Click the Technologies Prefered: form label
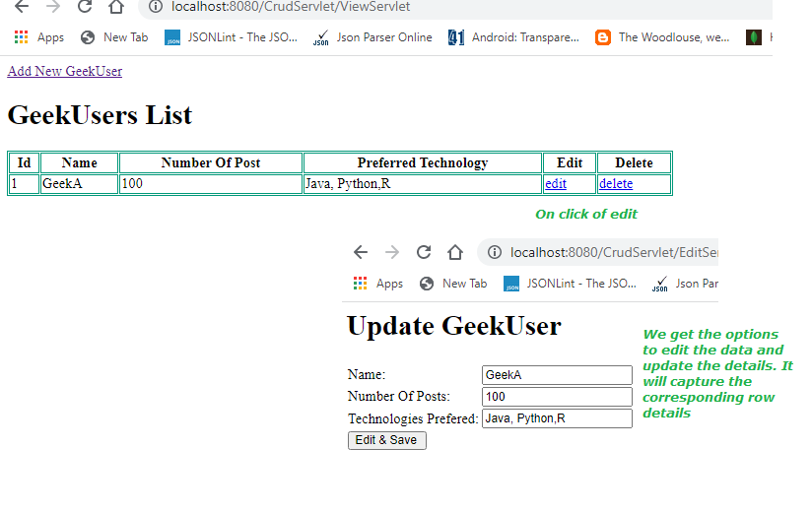This screenshot has width=812, height=512. [413, 418]
